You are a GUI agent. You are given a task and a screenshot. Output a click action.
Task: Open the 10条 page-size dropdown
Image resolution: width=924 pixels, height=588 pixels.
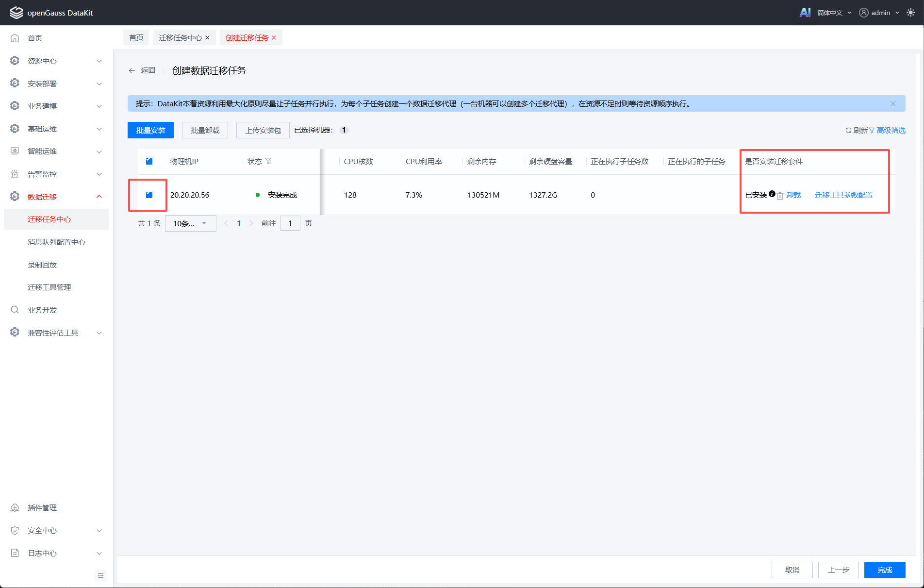(x=190, y=223)
